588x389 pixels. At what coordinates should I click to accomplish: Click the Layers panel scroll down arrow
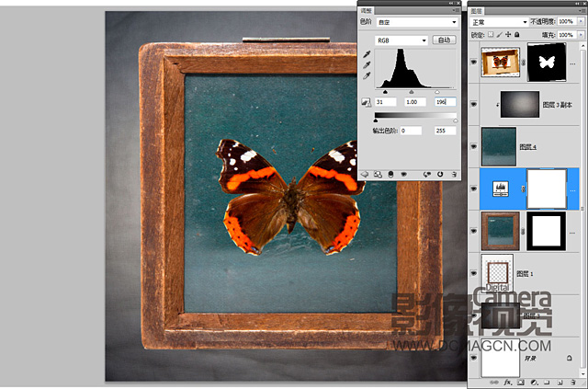pyautogui.click(x=582, y=374)
